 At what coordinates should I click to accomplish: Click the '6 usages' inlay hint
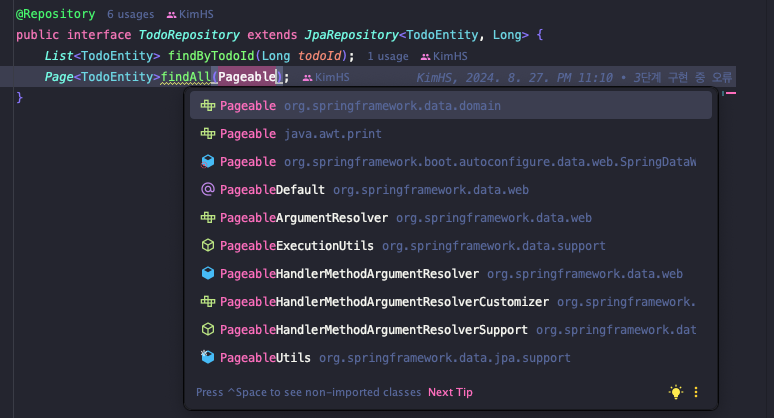click(x=130, y=15)
